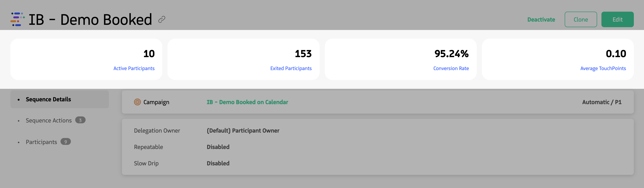Clone this sequence
This screenshot has height=188, width=644.
[x=580, y=19]
